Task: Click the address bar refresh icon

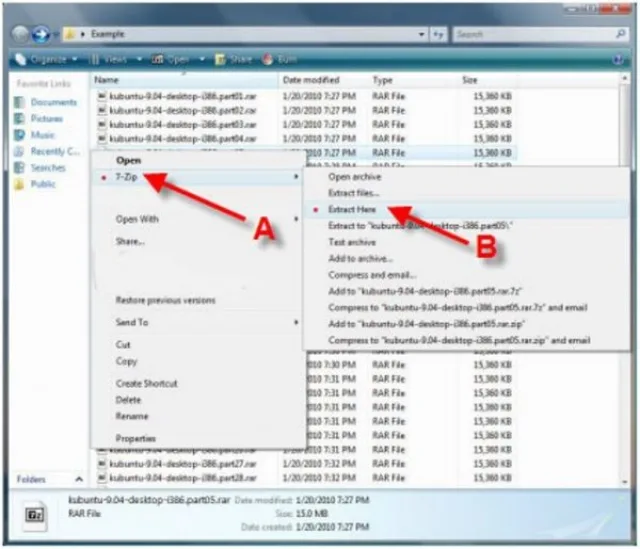Action: tap(438, 34)
